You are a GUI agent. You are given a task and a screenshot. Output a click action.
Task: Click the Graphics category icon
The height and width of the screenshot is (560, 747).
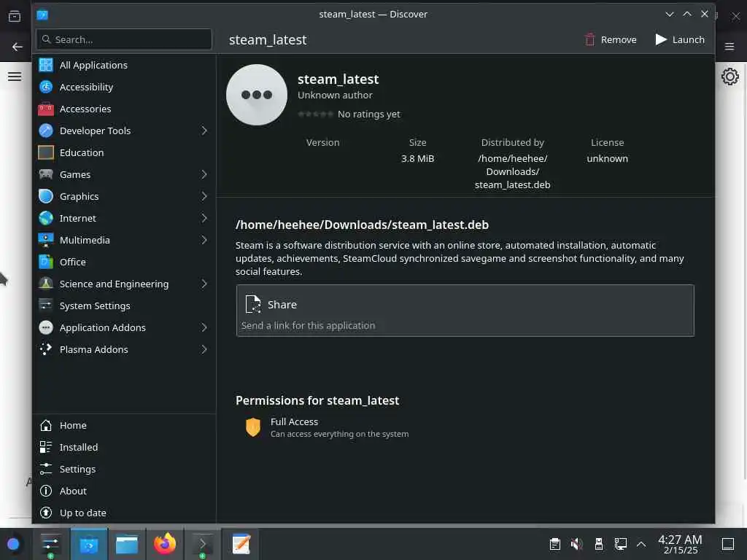46,196
